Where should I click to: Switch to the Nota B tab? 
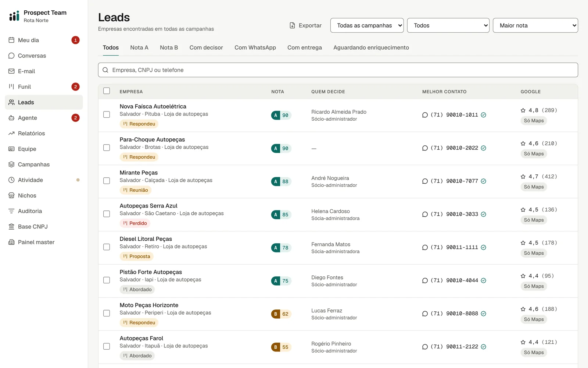(169, 47)
